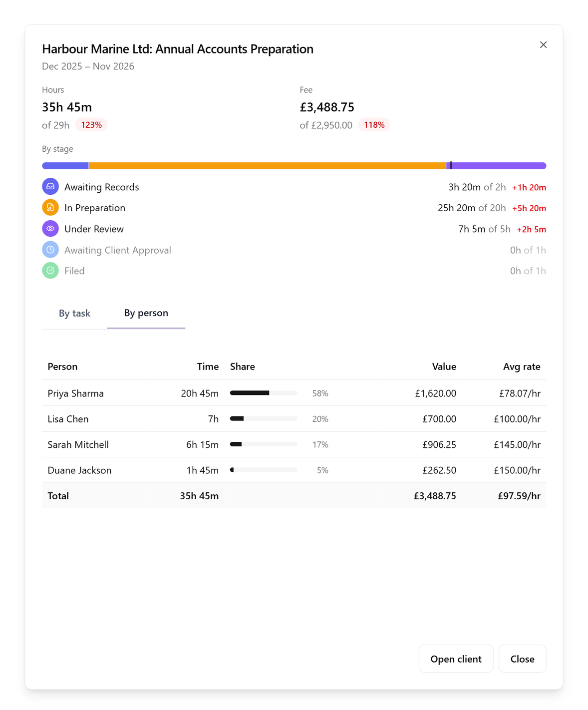Screen dimensions: 588x710
Task: Click the +1h 20m overage text
Action: tap(529, 187)
